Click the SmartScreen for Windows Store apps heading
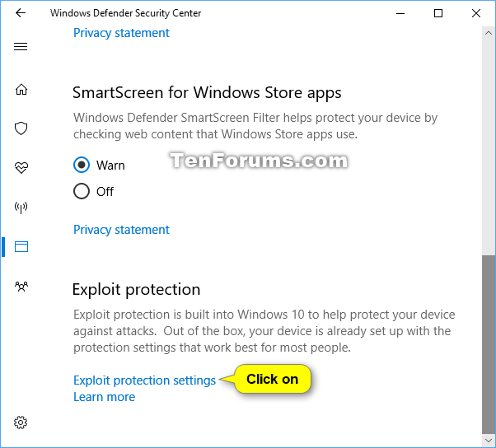 [x=207, y=93]
